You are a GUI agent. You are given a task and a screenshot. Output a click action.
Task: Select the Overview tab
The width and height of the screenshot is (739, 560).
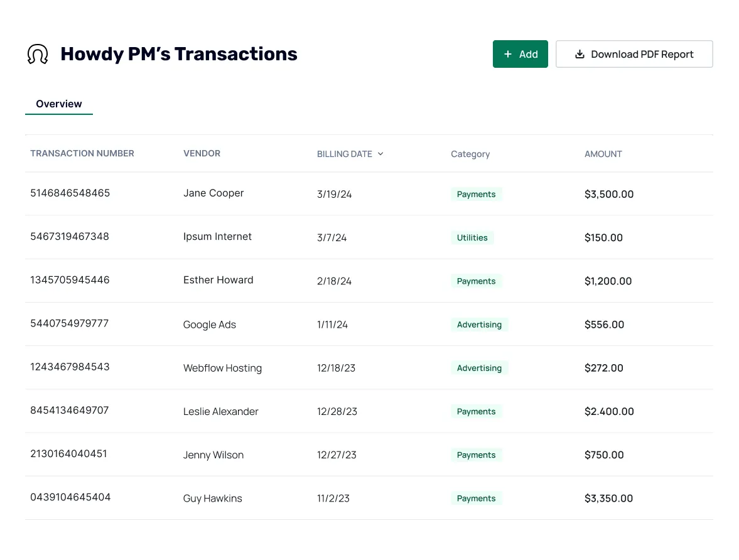click(x=58, y=104)
